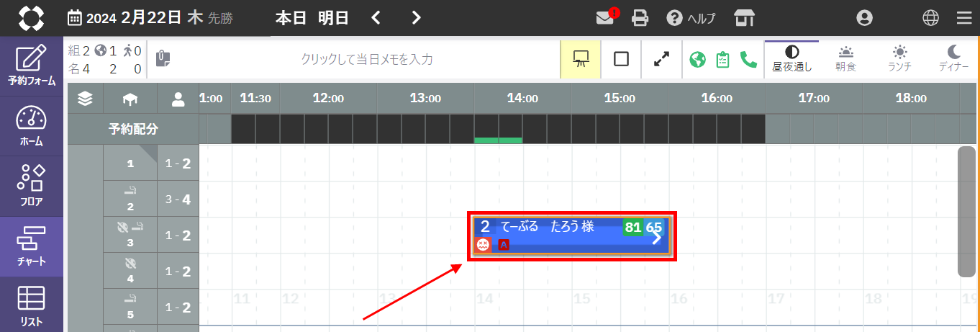This screenshot has width=980, height=332.
Task: Click the daily memo input field
Action: (367, 59)
